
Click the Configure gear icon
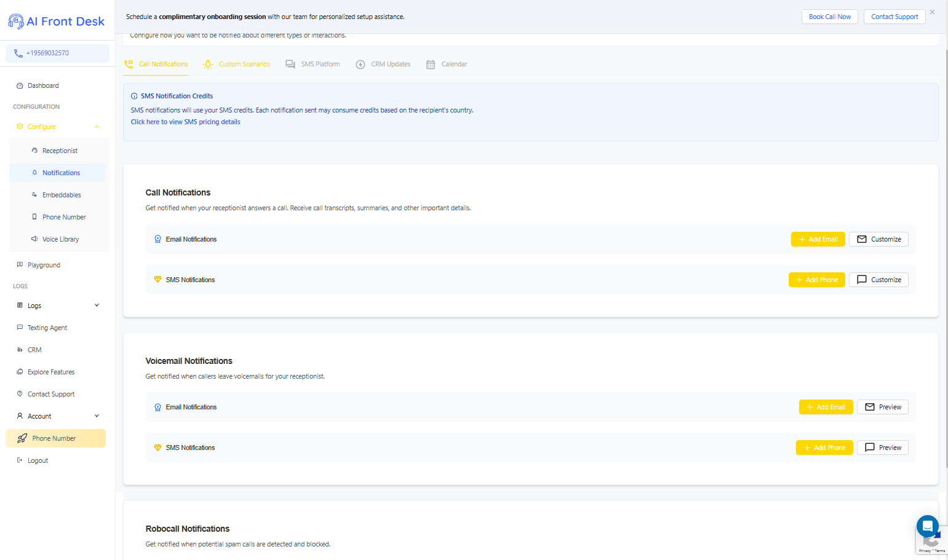click(x=20, y=127)
